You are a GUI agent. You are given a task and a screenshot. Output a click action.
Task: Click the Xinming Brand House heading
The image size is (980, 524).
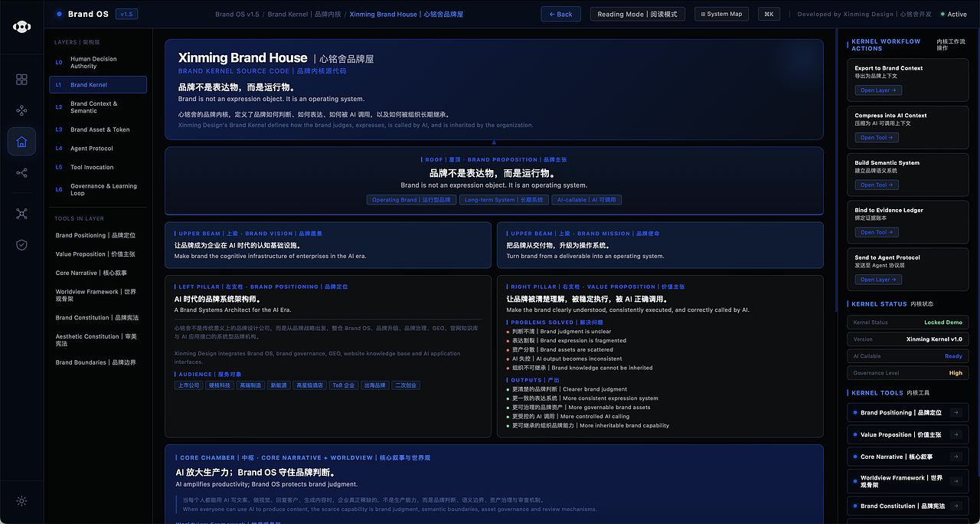pyautogui.click(x=243, y=57)
